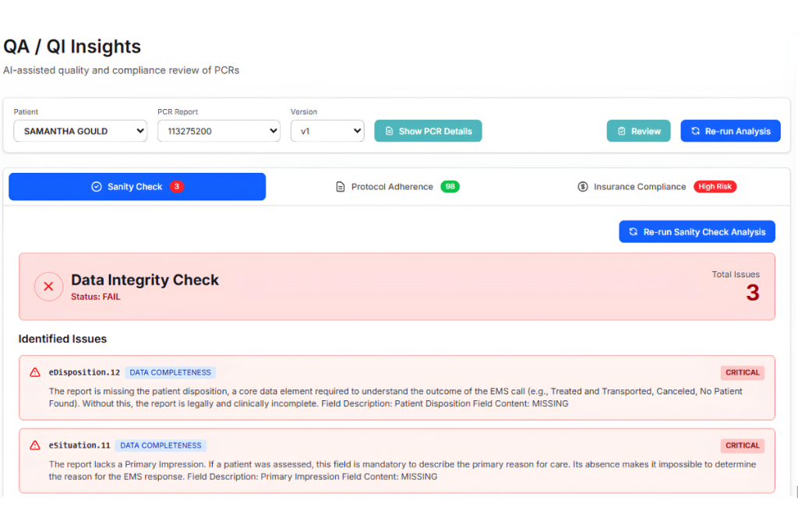Open the Patient dropdown showing SAMANTHA GOULD
The width and height of the screenshot is (798, 532).
click(80, 131)
